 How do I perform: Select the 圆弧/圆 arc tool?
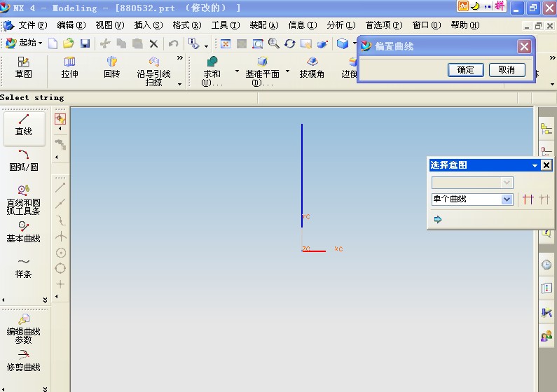pos(24,160)
